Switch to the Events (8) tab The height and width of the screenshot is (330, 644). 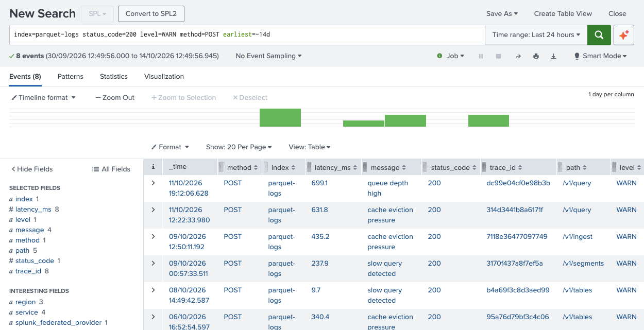pyautogui.click(x=25, y=76)
